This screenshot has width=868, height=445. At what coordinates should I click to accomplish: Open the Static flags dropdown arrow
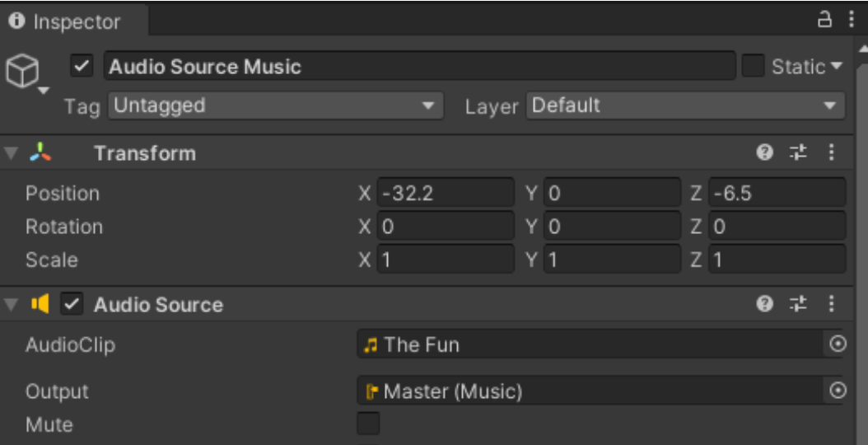(x=837, y=67)
